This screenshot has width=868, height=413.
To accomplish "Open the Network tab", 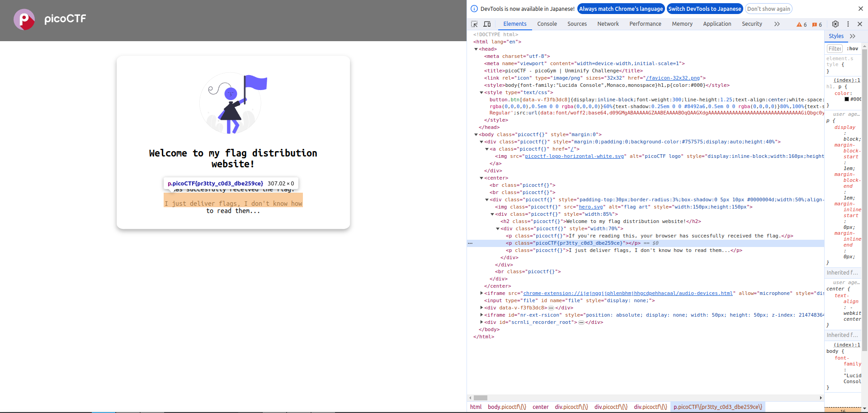I will (x=608, y=24).
